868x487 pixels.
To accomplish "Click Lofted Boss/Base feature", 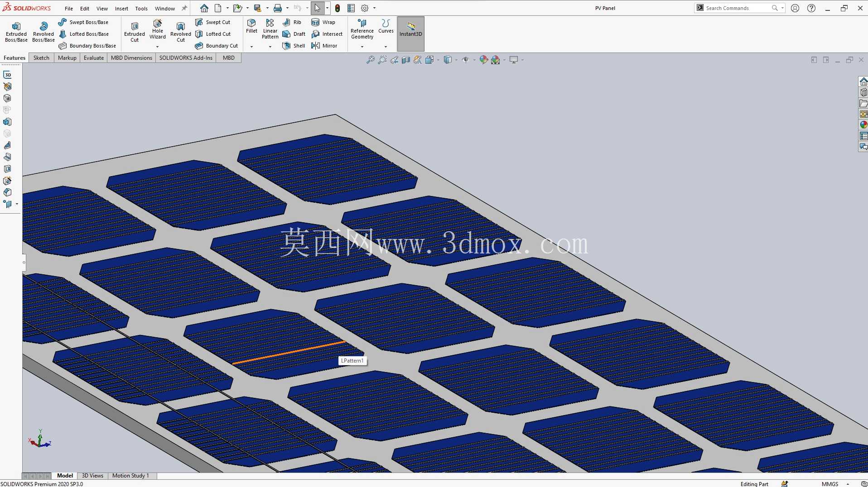I will coord(84,34).
